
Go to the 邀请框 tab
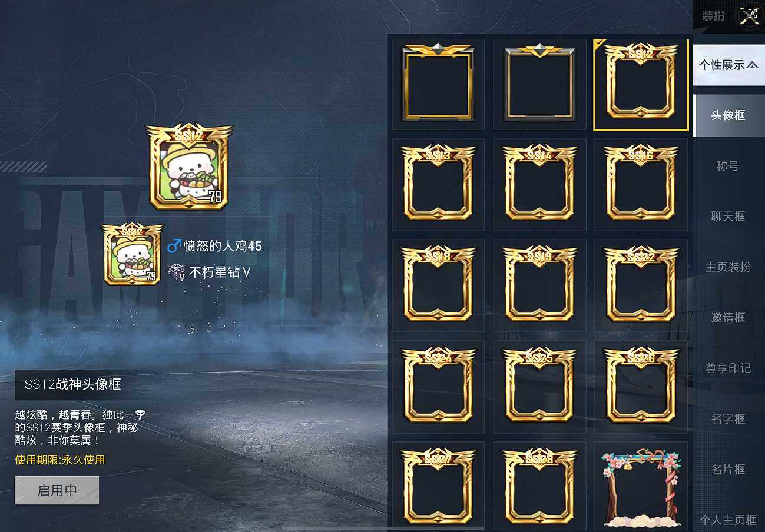728,318
